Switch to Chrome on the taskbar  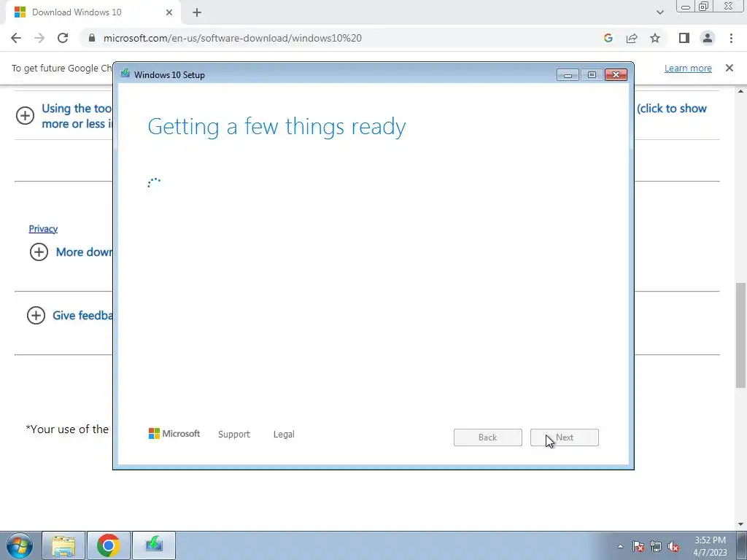click(109, 545)
